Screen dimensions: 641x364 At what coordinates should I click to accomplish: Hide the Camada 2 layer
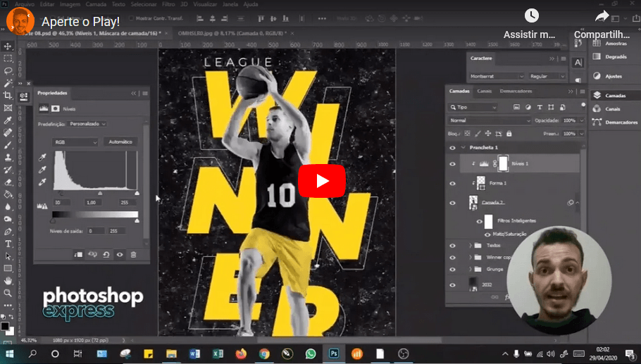452,203
